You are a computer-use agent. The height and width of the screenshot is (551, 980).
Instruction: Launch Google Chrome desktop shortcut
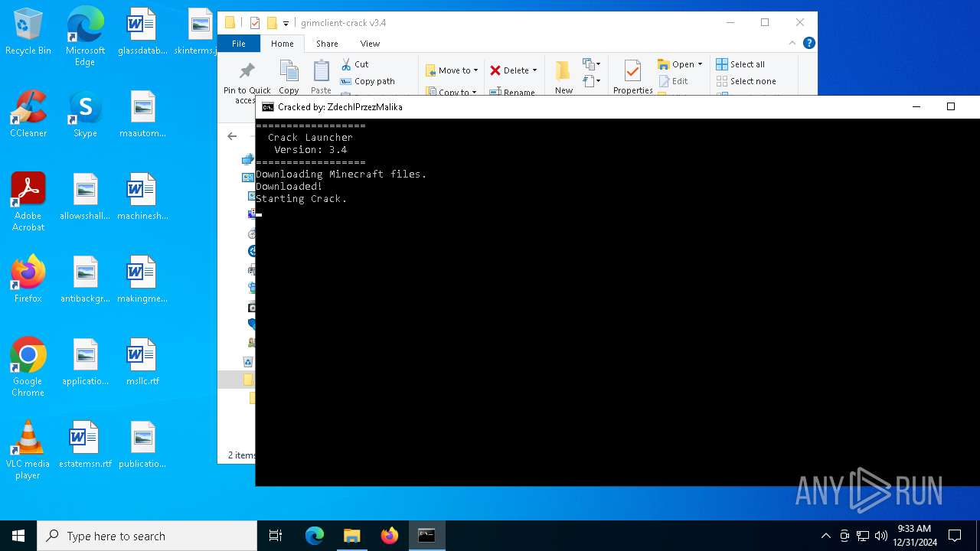click(x=28, y=367)
